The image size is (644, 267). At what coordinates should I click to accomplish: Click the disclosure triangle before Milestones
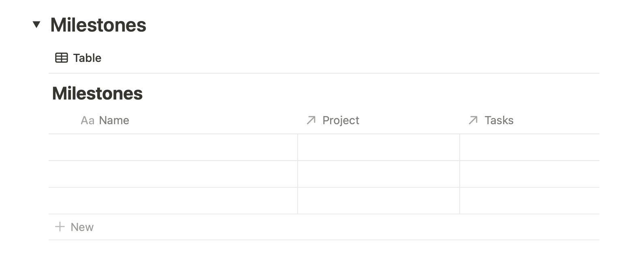point(37,25)
